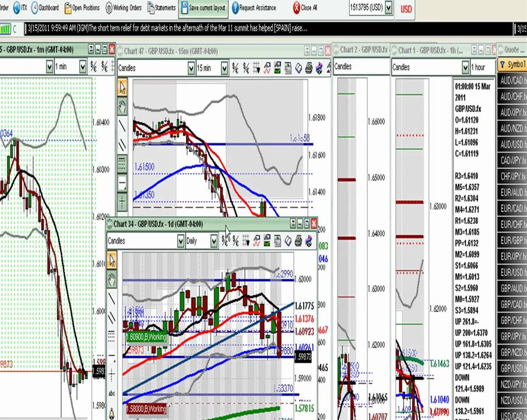This screenshot has width=527, height=420.
Task: Open the Working Orders window
Action: (x=124, y=8)
